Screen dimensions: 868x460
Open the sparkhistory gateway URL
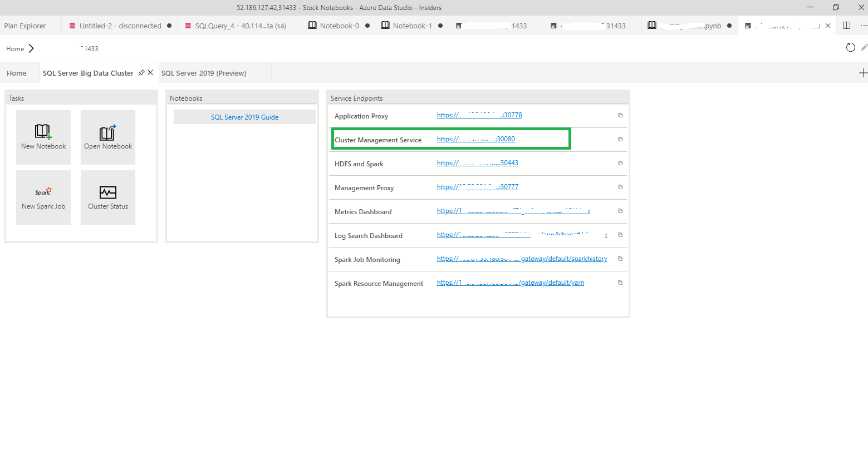522,259
